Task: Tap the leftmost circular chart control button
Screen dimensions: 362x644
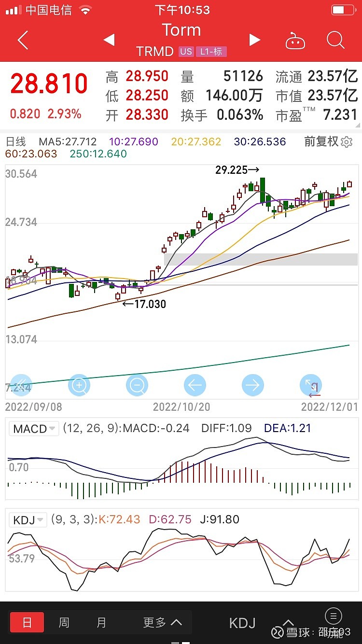Action: 21,385
